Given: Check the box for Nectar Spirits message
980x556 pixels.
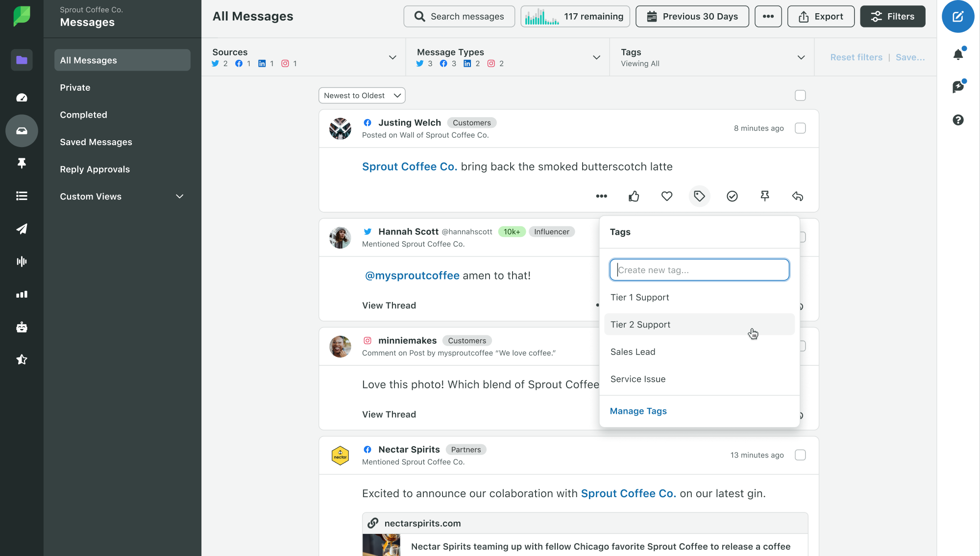Looking at the screenshot, I should 800,455.
